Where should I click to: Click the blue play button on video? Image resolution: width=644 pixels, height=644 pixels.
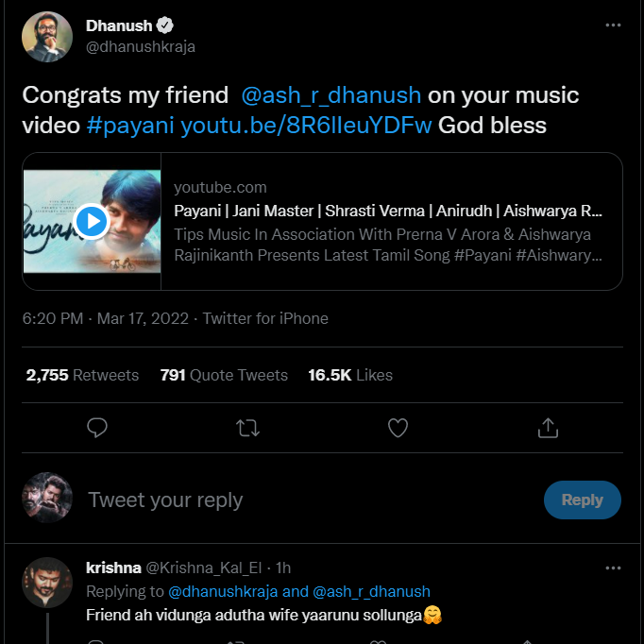(92, 221)
